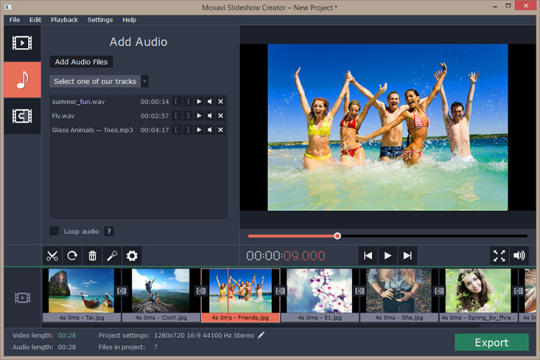Delete selected slide with trash icon
The height and width of the screenshot is (360, 540).
[92, 256]
